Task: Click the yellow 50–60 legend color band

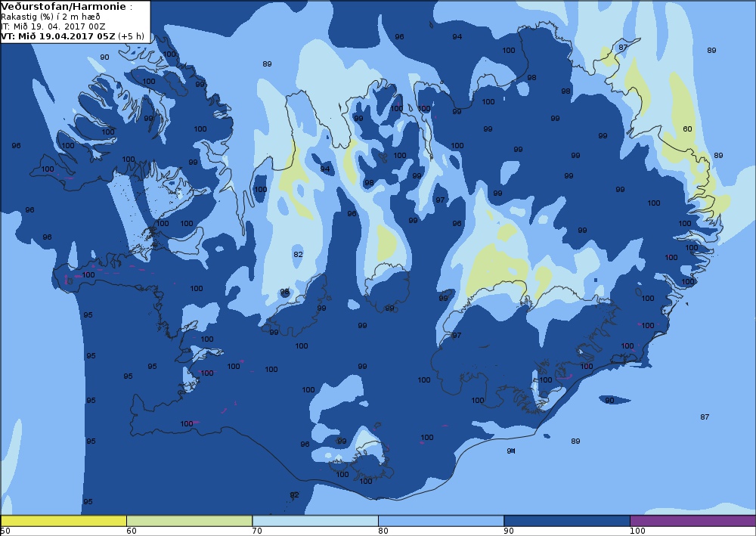Action: click(64, 521)
